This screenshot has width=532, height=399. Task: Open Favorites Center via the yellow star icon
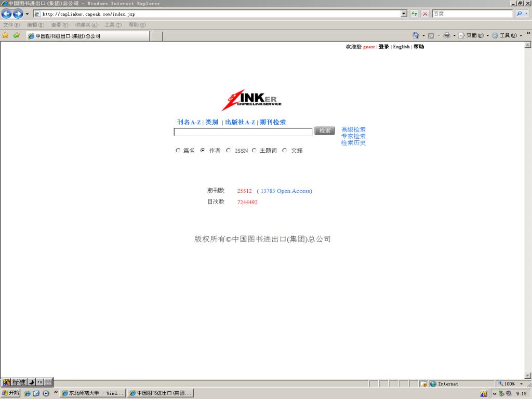pyautogui.click(x=5, y=35)
